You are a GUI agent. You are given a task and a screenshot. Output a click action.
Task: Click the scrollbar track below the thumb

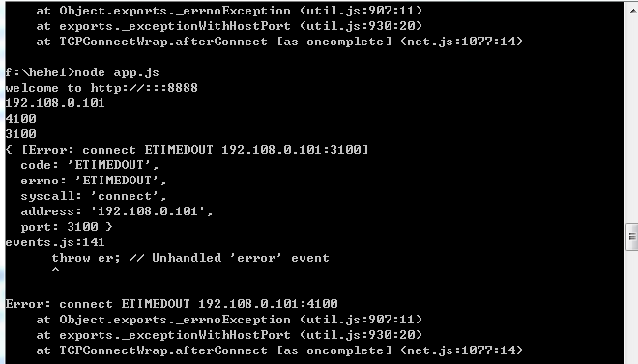pos(632,307)
